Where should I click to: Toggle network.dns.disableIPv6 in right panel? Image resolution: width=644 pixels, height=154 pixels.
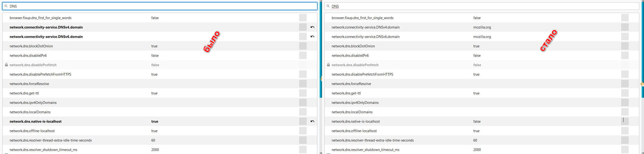pos(625,55)
